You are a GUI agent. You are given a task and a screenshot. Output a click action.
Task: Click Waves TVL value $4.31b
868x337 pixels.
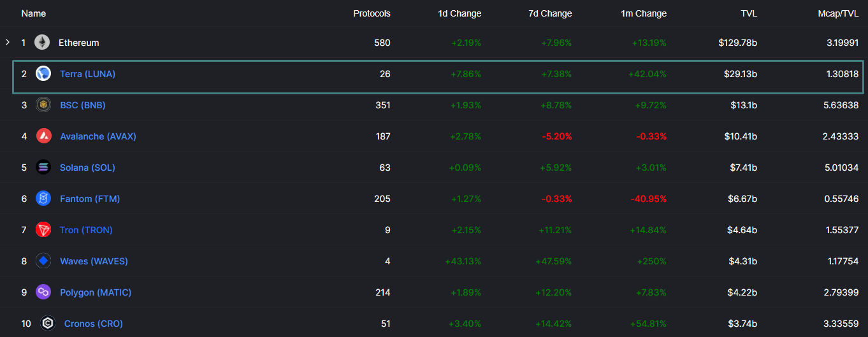(743, 261)
